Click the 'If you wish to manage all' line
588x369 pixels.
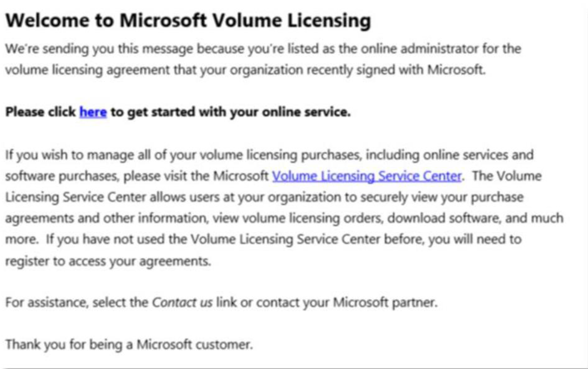coord(269,155)
